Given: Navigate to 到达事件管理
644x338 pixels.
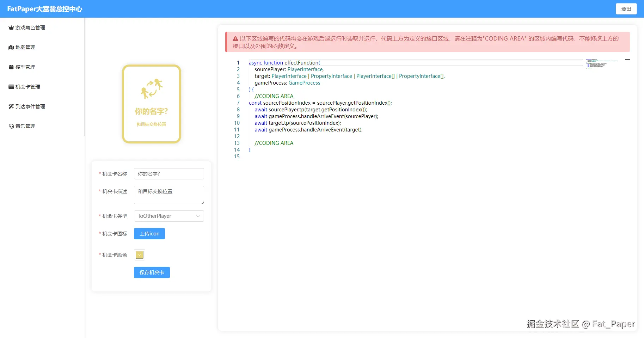Looking at the screenshot, I should coord(42,106).
